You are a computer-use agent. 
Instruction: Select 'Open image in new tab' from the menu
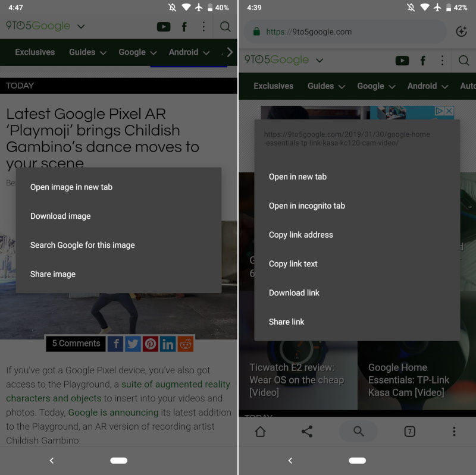tap(71, 187)
